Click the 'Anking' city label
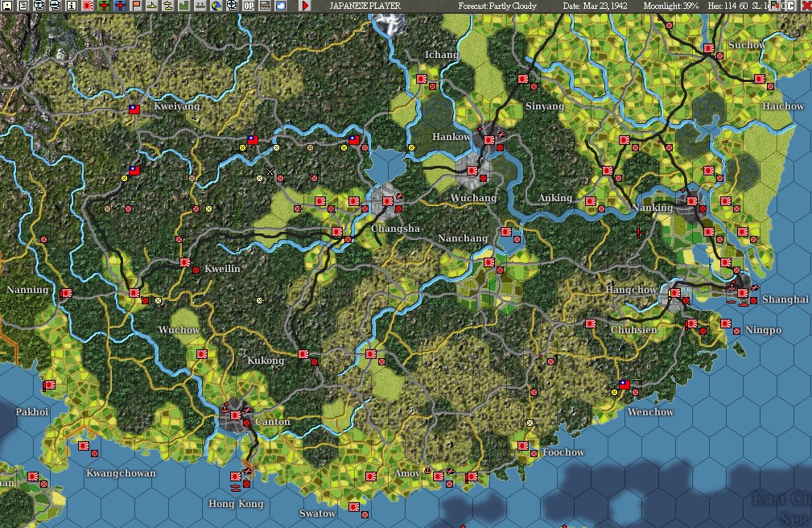 [x=555, y=198]
